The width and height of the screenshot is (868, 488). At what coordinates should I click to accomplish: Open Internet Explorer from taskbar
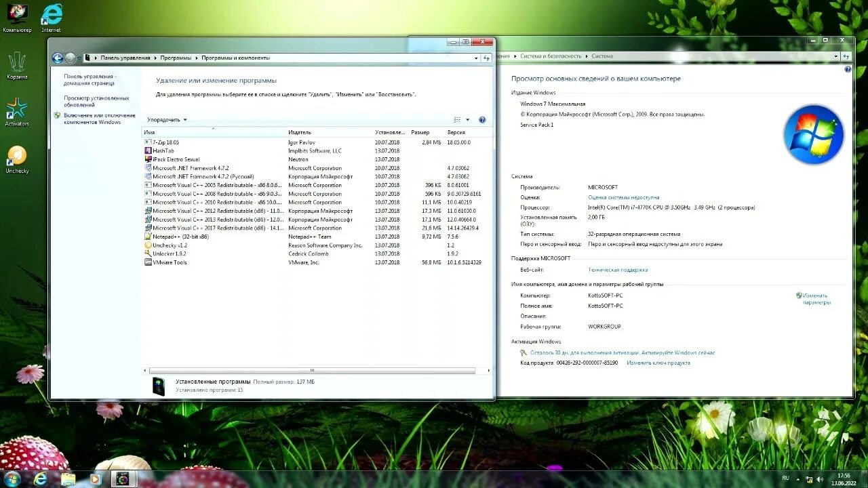coord(41,479)
